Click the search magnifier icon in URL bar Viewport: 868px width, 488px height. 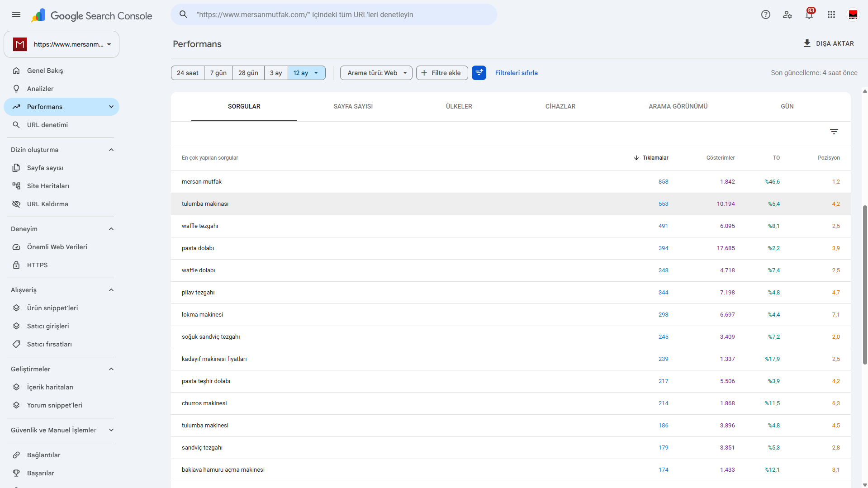coord(184,14)
